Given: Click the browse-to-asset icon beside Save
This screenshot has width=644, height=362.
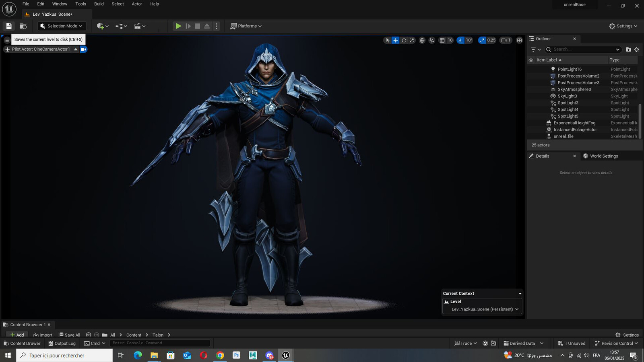Looking at the screenshot, I should 23,26.
